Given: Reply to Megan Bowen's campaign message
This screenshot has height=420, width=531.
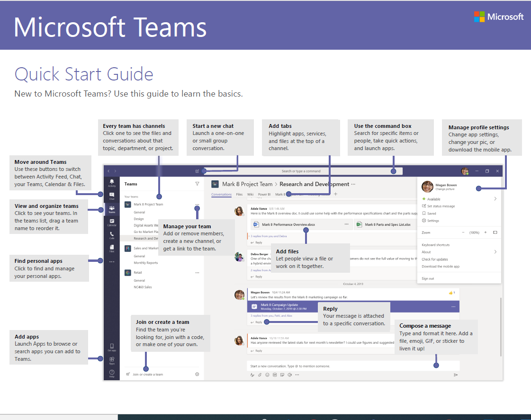Looking at the screenshot, I should tap(256, 322).
